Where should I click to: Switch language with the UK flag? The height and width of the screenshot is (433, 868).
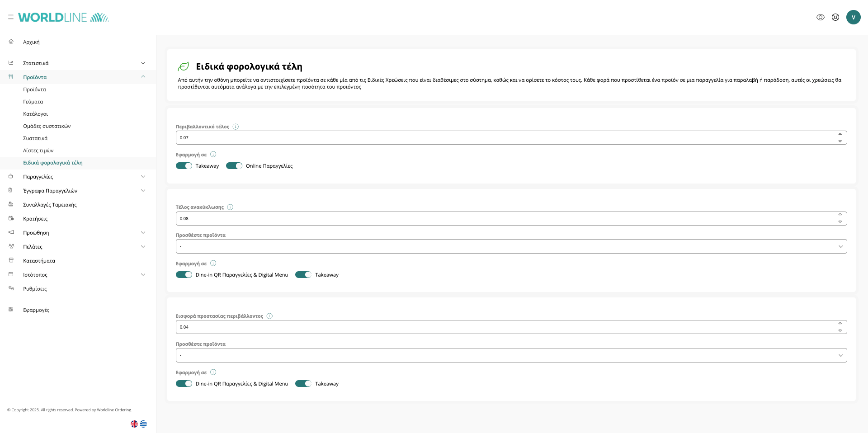[134, 424]
